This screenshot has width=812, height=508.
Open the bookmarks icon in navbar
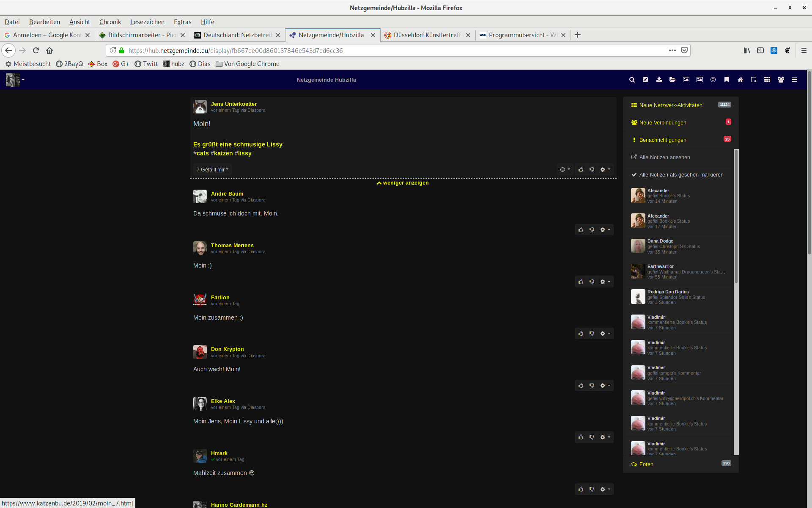pyautogui.click(x=727, y=80)
